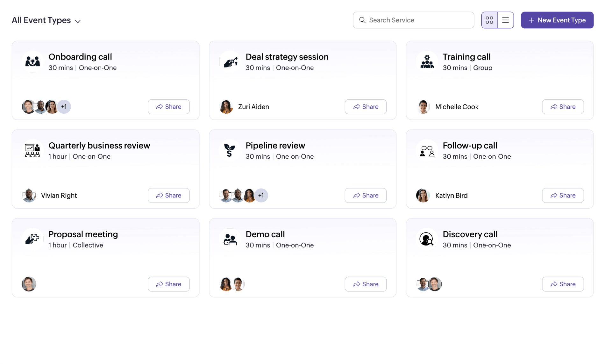Click the Proposal meeting puzzle icon
Screen dimensions: 605x364
pos(32,239)
